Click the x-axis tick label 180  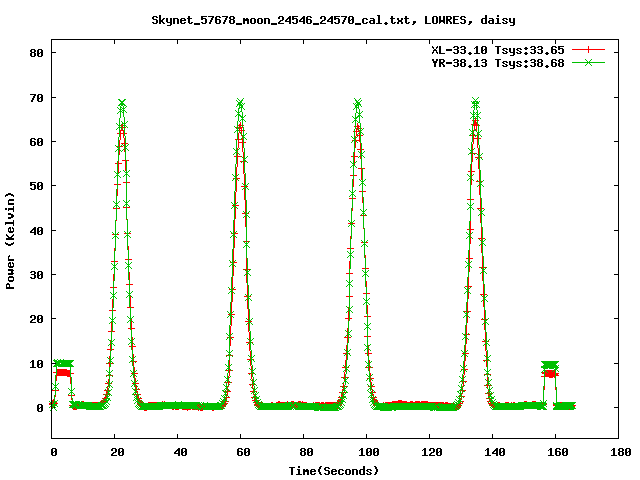620,452
